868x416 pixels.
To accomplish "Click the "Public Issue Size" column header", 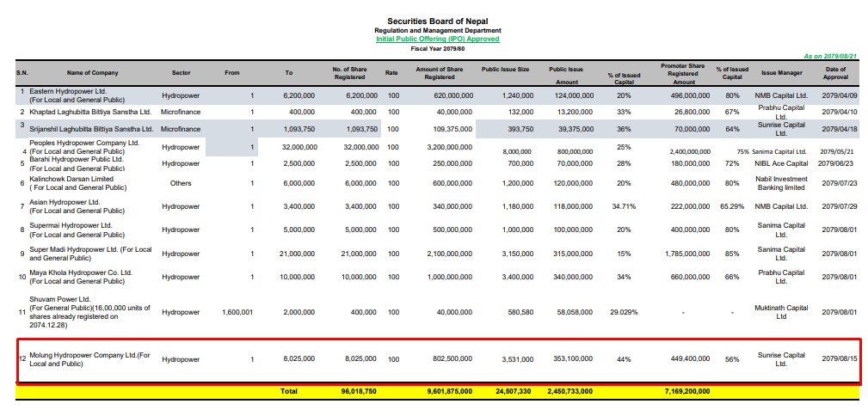I will [x=505, y=68].
